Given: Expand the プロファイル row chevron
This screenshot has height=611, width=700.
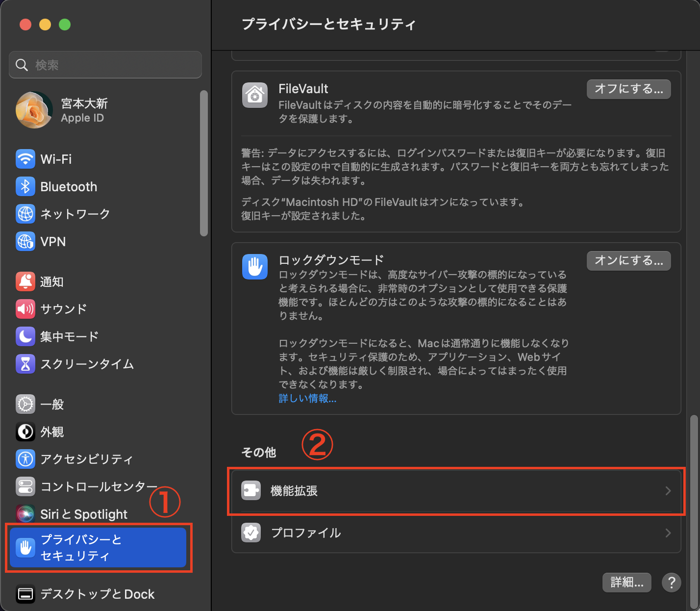Looking at the screenshot, I should [x=669, y=533].
